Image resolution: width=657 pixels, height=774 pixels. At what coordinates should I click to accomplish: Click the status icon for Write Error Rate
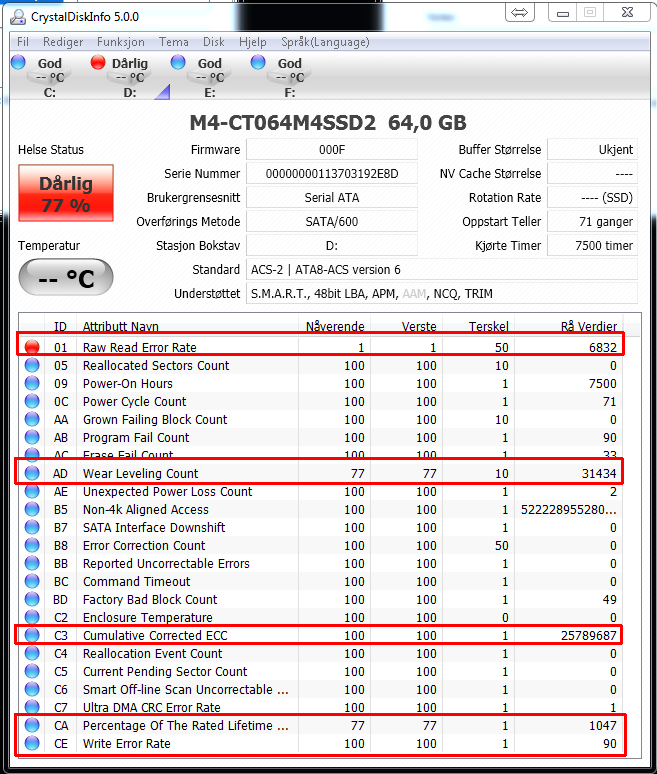pyautogui.click(x=32, y=743)
